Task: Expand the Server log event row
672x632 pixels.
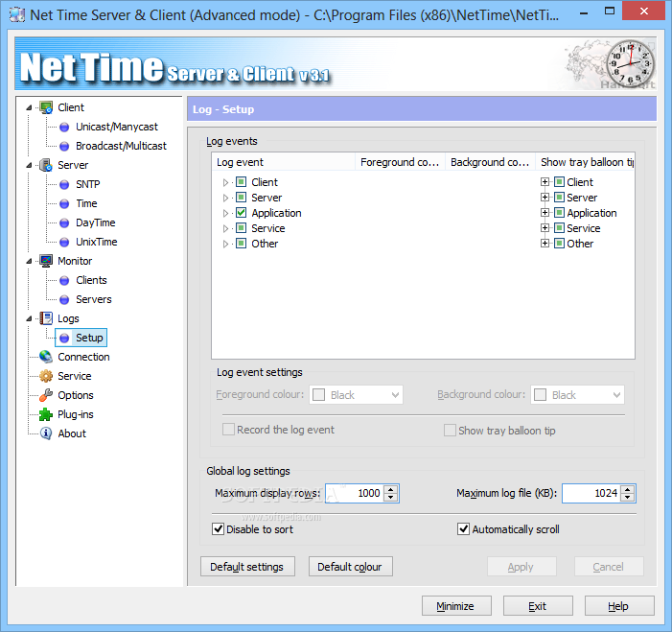Action: (225, 199)
